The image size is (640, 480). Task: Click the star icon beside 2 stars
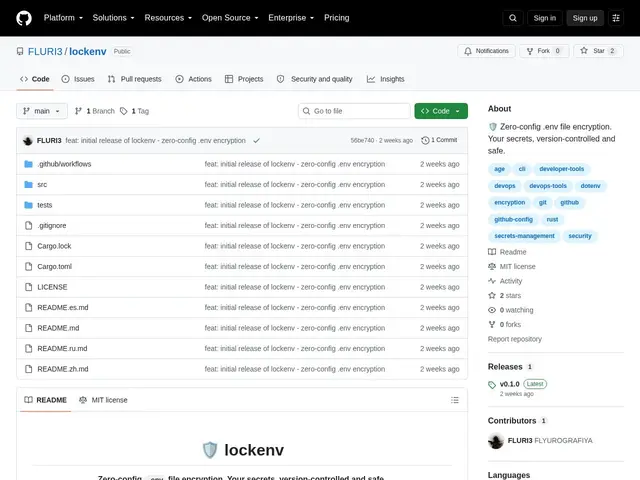click(x=492, y=296)
